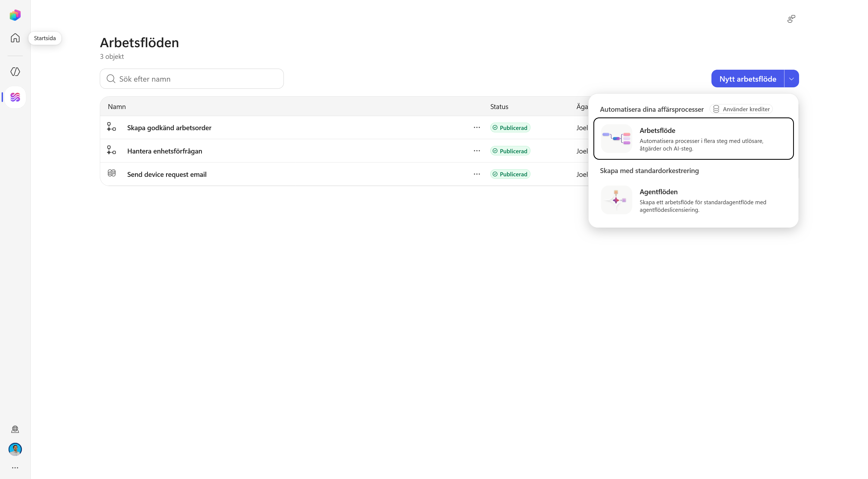
Task: Choose the Agentflöden option in the menu
Action: coord(694,200)
